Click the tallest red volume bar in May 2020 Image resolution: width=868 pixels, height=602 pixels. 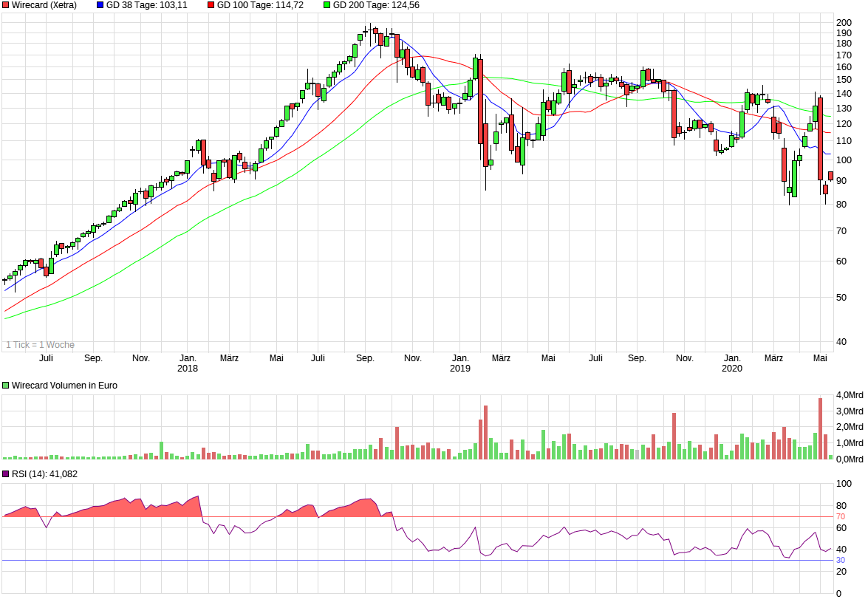tap(821, 429)
